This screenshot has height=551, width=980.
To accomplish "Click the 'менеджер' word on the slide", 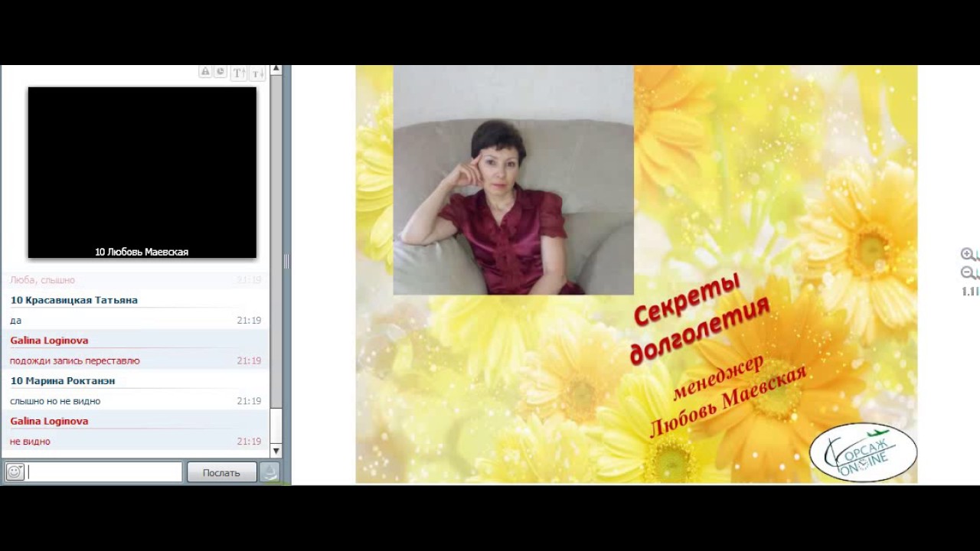I will (x=717, y=377).
